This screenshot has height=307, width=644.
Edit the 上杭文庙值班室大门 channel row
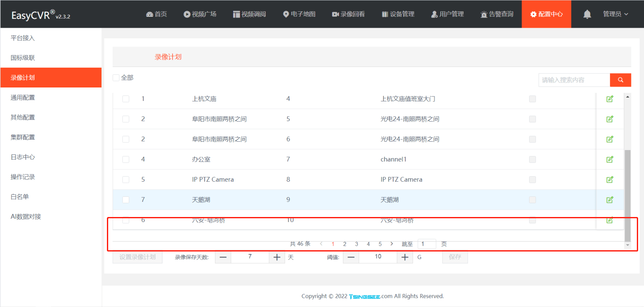pos(609,99)
